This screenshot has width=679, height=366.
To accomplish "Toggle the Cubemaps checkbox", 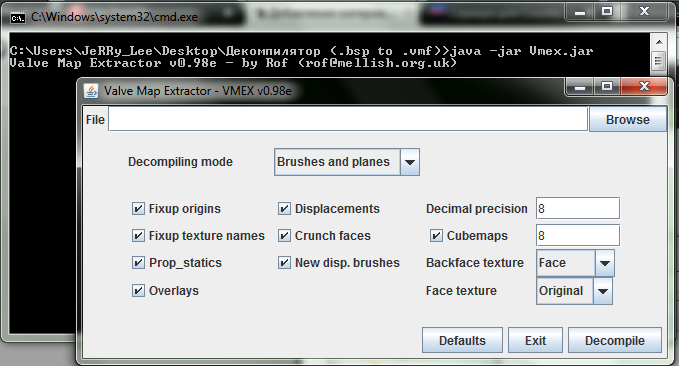I will coord(436,236).
